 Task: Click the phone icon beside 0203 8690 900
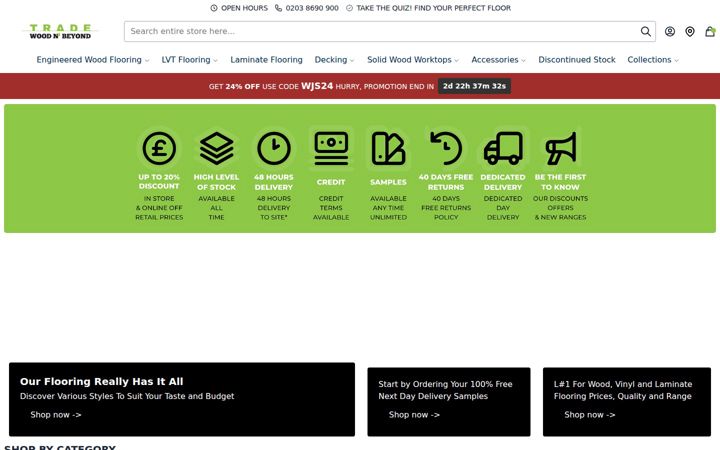pyautogui.click(x=278, y=8)
